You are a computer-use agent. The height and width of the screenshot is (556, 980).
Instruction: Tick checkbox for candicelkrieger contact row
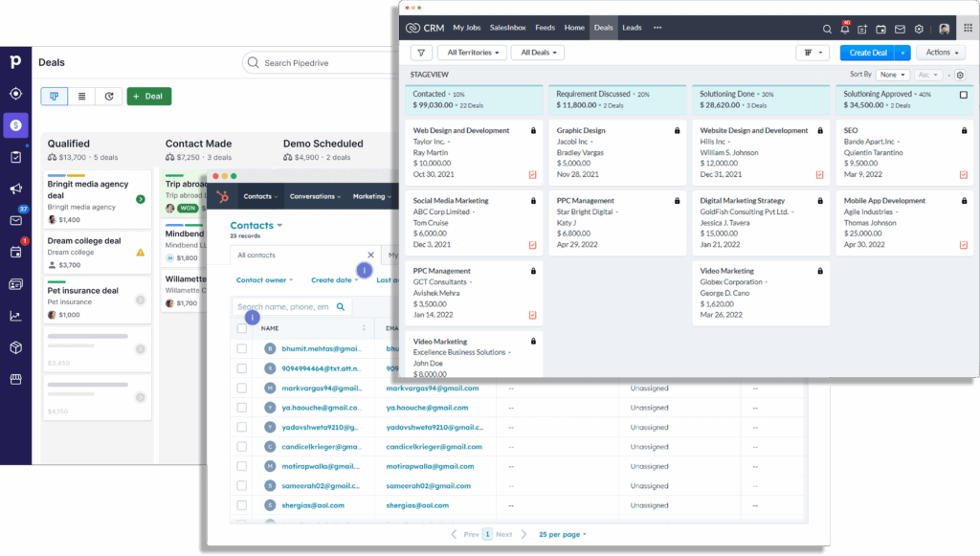(x=242, y=447)
